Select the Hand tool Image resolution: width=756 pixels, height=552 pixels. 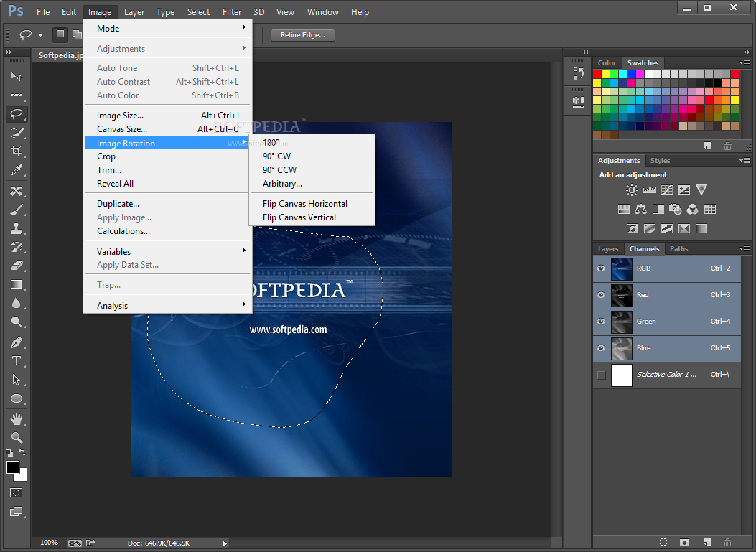coord(17,418)
